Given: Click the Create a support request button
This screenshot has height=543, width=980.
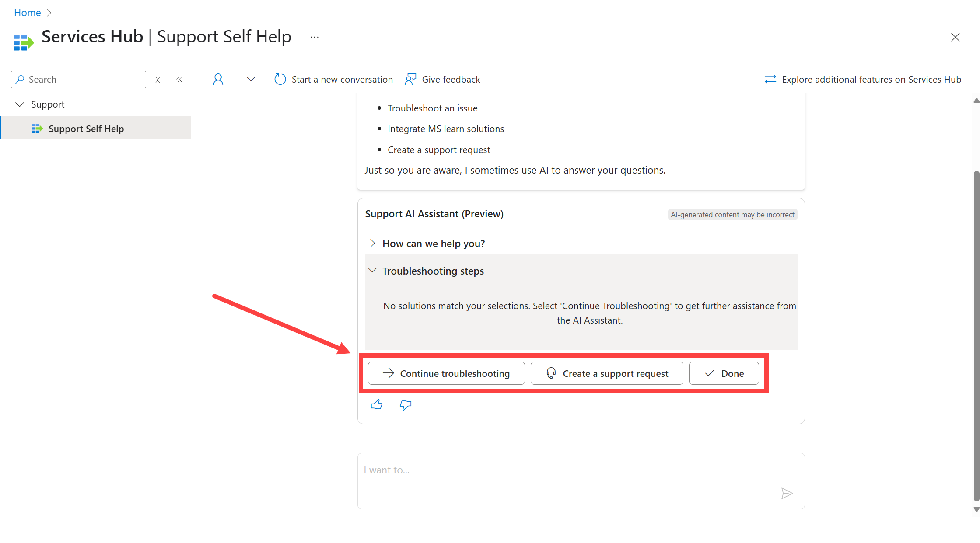Looking at the screenshot, I should pyautogui.click(x=606, y=373).
